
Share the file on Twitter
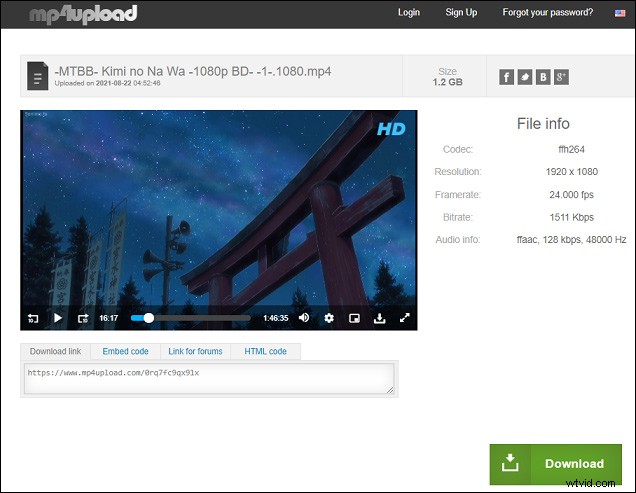(525, 77)
